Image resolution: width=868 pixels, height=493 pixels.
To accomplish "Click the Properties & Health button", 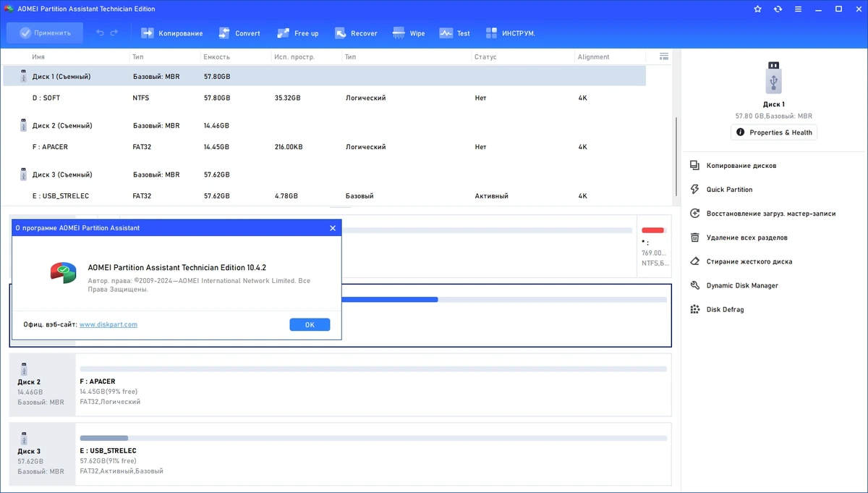I will (x=774, y=132).
